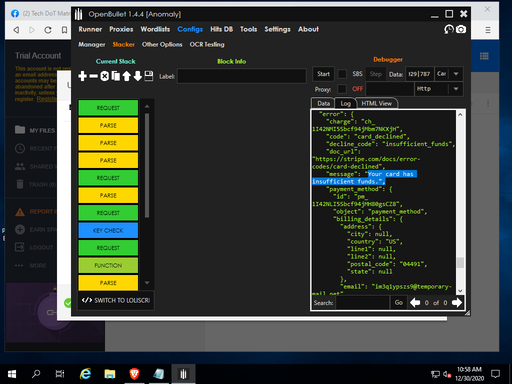512x384 pixels.
Task: Open OpenBullet taskbar icon
Action: click(x=183, y=374)
